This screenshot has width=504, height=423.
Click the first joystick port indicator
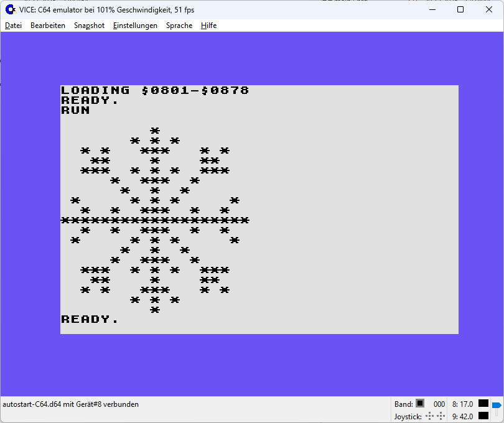[x=429, y=416]
